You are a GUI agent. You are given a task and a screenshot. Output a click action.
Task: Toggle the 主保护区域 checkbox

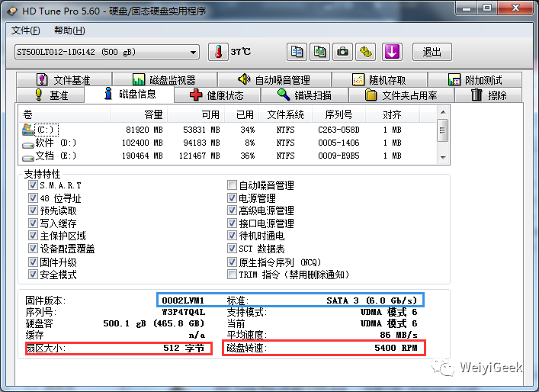[33, 236]
